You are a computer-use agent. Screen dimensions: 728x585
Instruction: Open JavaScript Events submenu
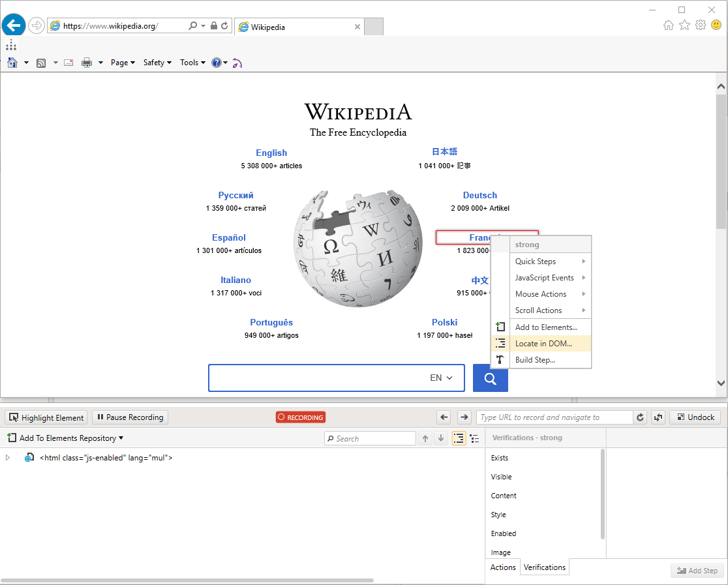(x=551, y=278)
